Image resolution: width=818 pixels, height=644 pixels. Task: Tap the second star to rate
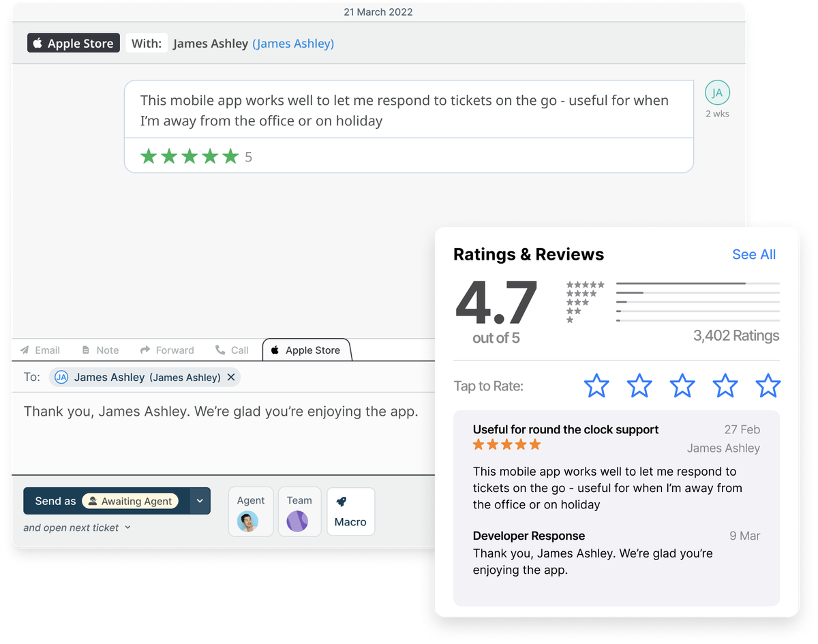(x=639, y=386)
